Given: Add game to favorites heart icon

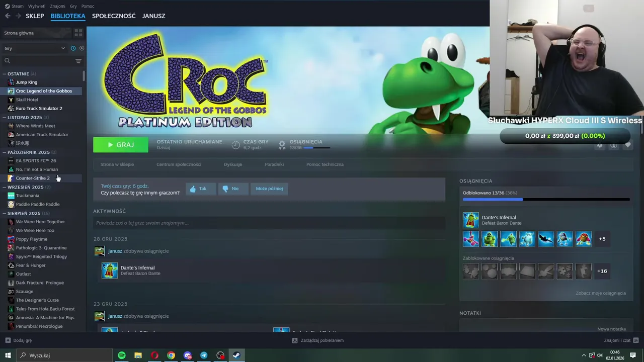Looking at the screenshot, I should [x=628, y=145].
